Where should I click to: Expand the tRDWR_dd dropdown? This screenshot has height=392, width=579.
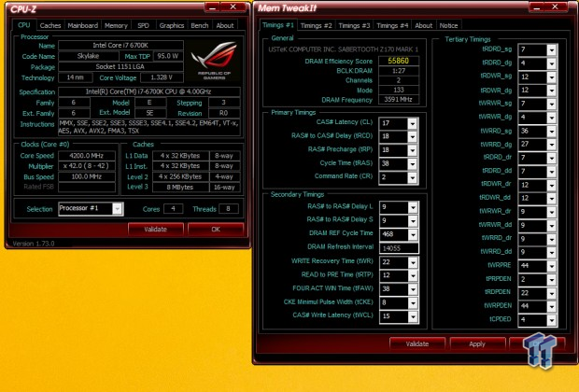(x=551, y=199)
